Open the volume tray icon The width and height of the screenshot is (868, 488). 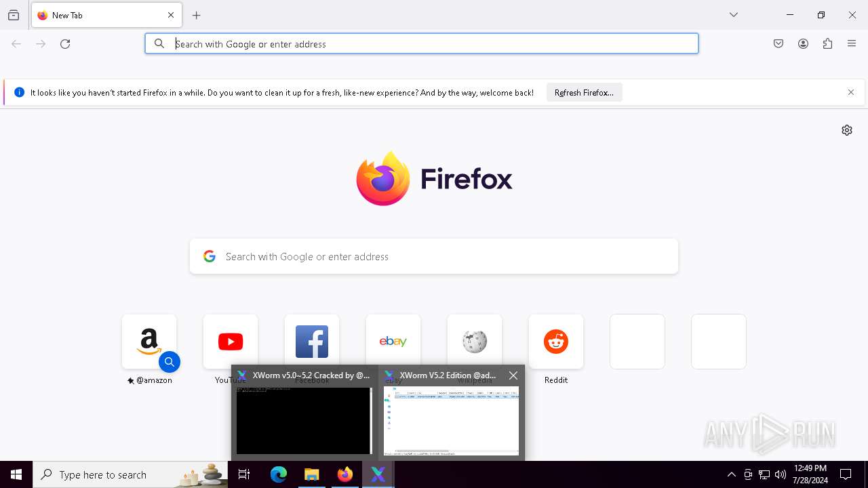pyautogui.click(x=781, y=474)
